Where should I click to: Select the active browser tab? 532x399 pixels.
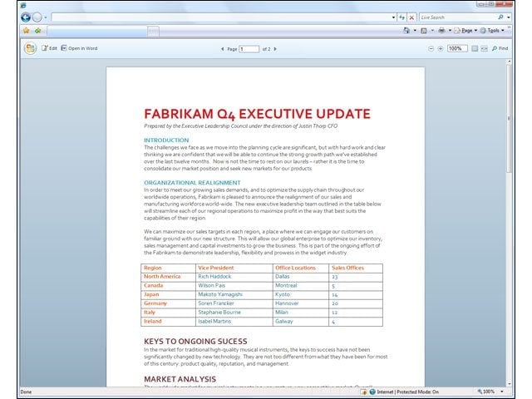tap(97, 32)
